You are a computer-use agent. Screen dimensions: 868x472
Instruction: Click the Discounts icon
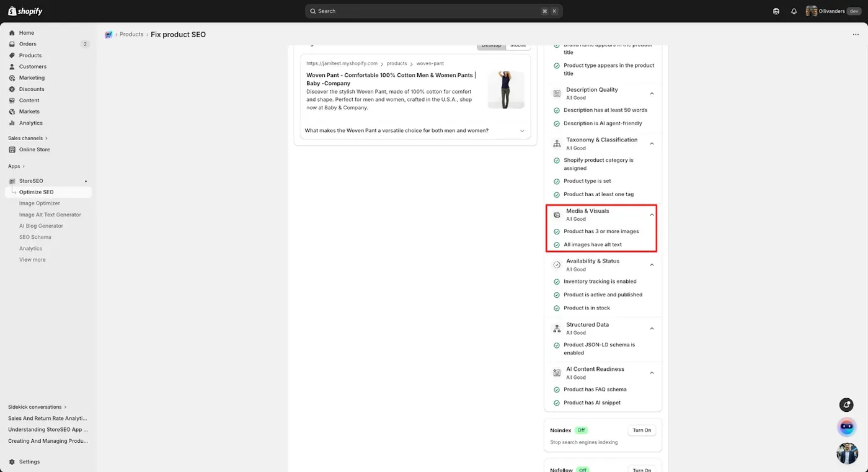click(12, 89)
